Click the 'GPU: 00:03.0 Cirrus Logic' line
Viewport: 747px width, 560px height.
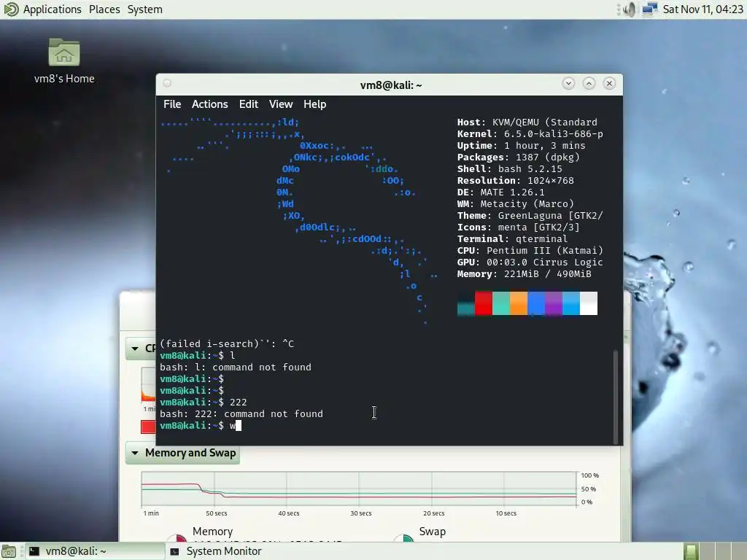[530, 262]
